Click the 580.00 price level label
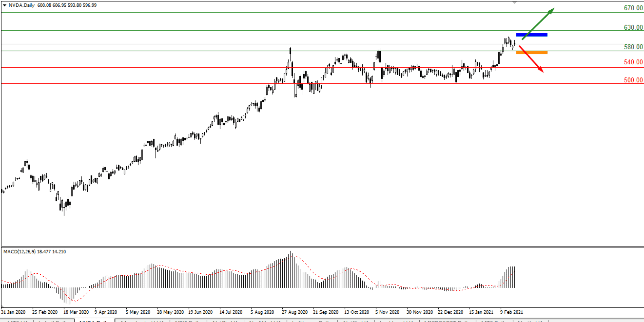The image size is (644, 322). coord(633,47)
